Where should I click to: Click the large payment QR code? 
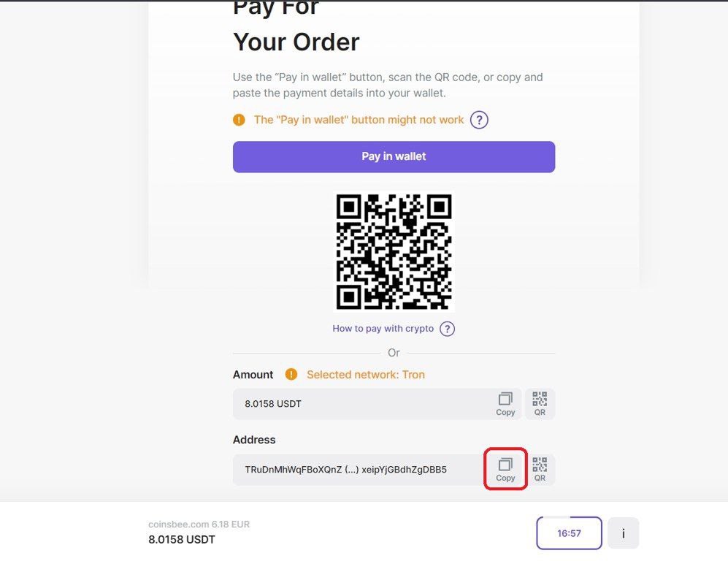(x=394, y=251)
